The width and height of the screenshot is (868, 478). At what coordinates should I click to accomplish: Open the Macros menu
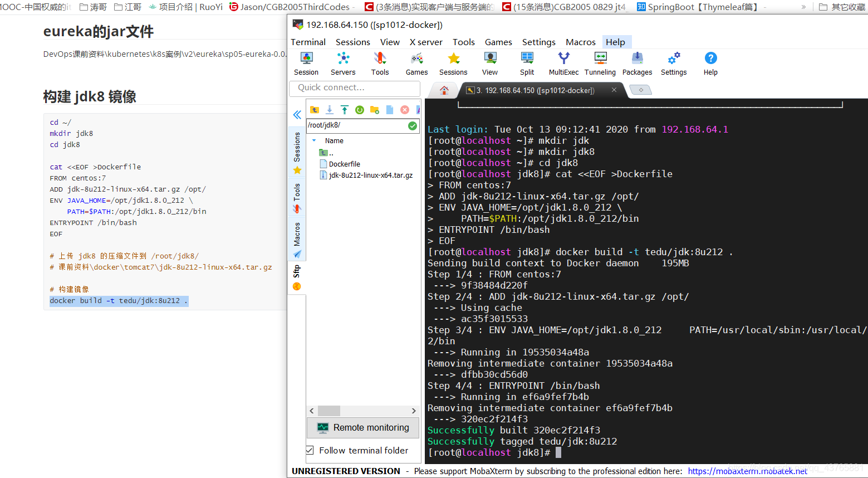coord(581,42)
